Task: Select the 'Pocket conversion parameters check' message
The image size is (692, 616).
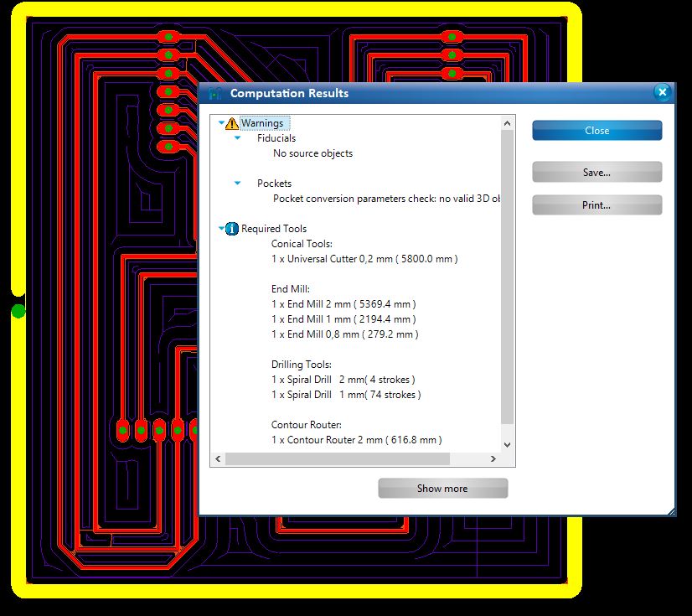Action: (x=386, y=199)
